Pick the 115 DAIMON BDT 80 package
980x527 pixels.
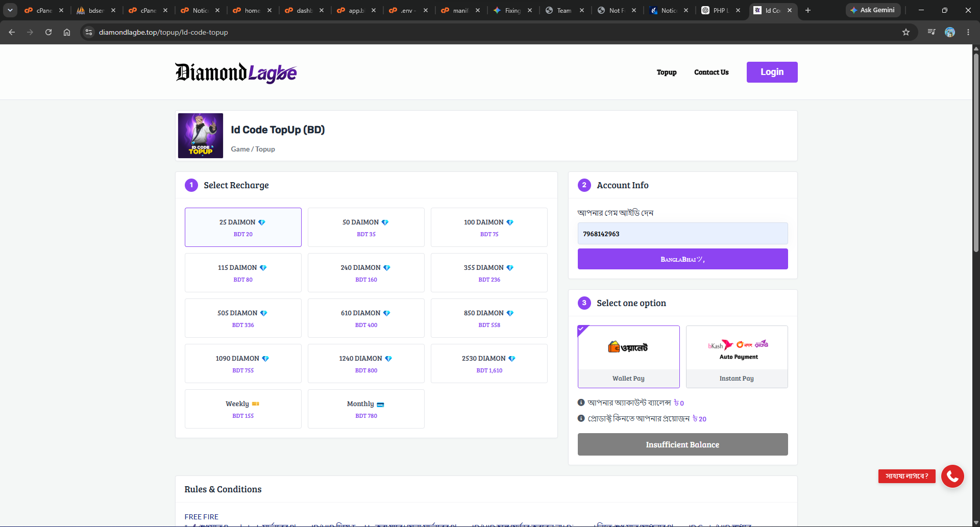[243, 272]
